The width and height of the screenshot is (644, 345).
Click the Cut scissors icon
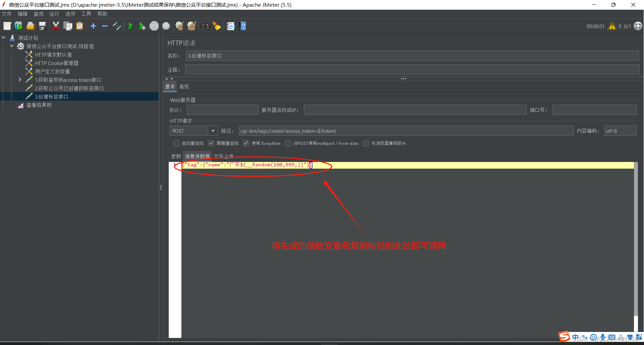pos(56,26)
